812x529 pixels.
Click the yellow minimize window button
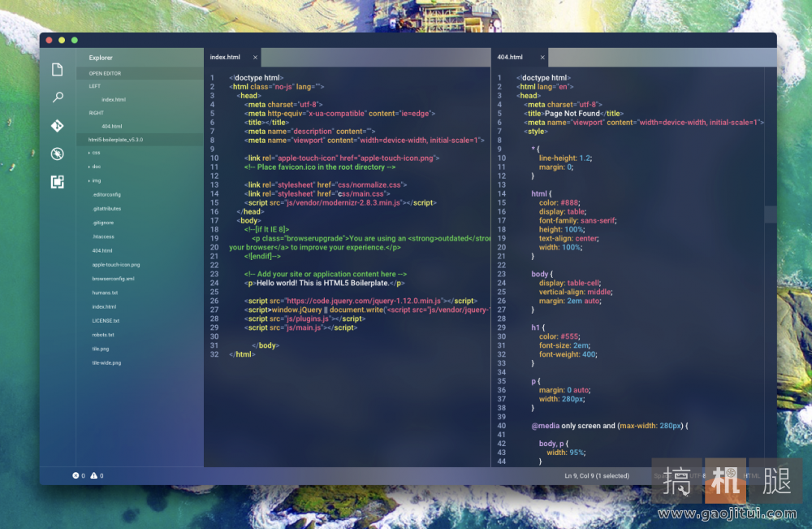tap(62, 41)
